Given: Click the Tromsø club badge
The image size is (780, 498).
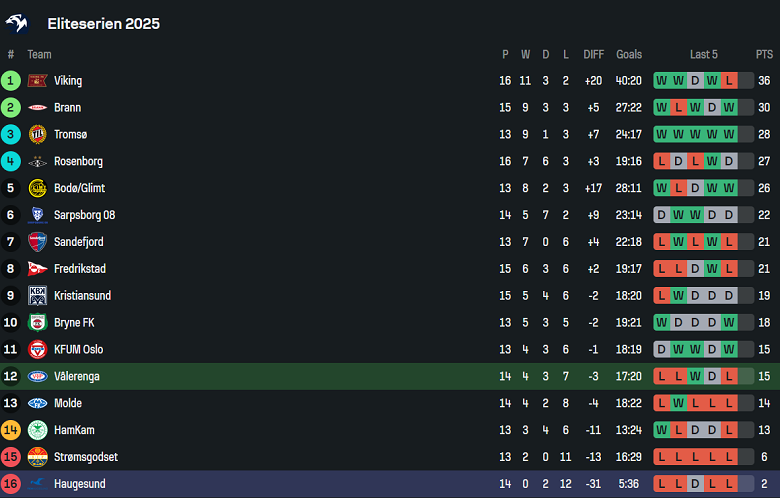Looking at the screenshot, I should pyautogui.click(x=38, y=135).
